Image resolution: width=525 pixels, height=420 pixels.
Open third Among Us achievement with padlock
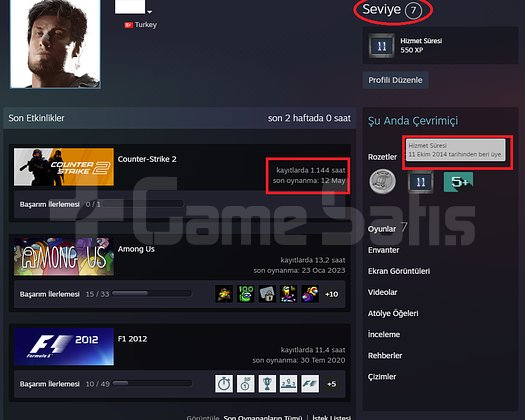[x=267, y=294]
